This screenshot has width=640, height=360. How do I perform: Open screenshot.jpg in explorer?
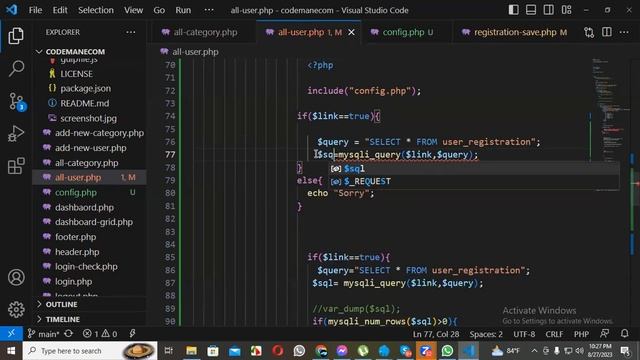[x=89, y=118]
